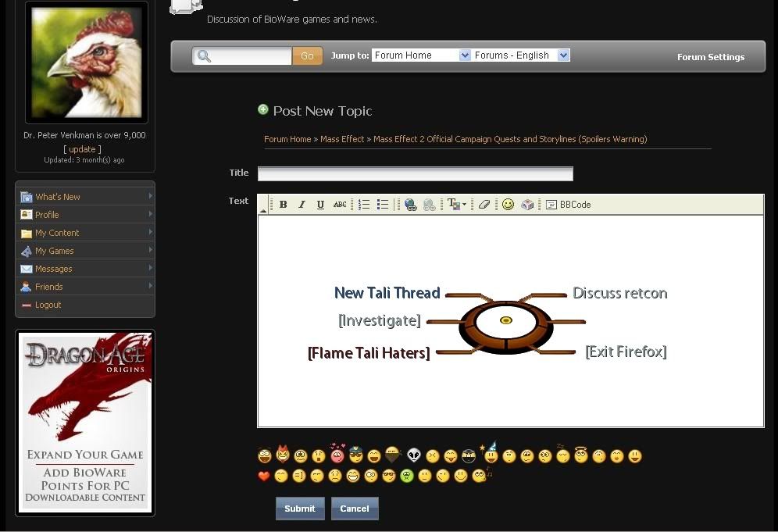Open My Games from the sidebar
This screenshot has height=532, width=778.
(x=55, y=251)
